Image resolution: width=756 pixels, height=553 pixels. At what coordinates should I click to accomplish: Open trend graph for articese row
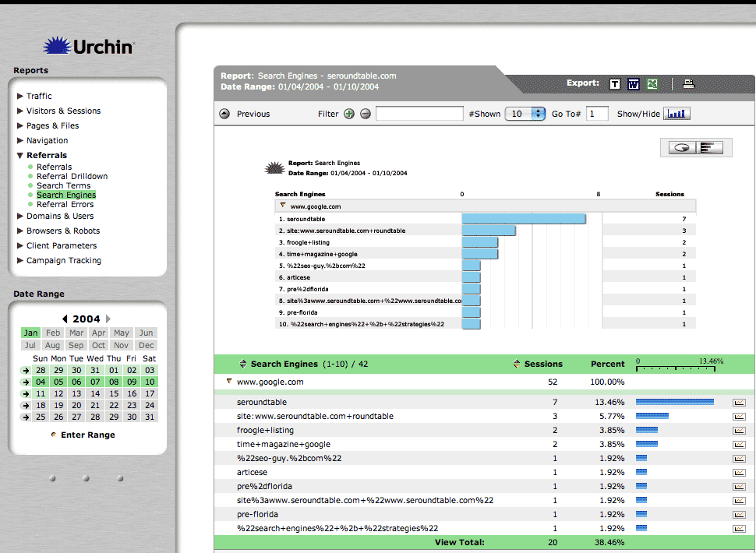(739, 473)
